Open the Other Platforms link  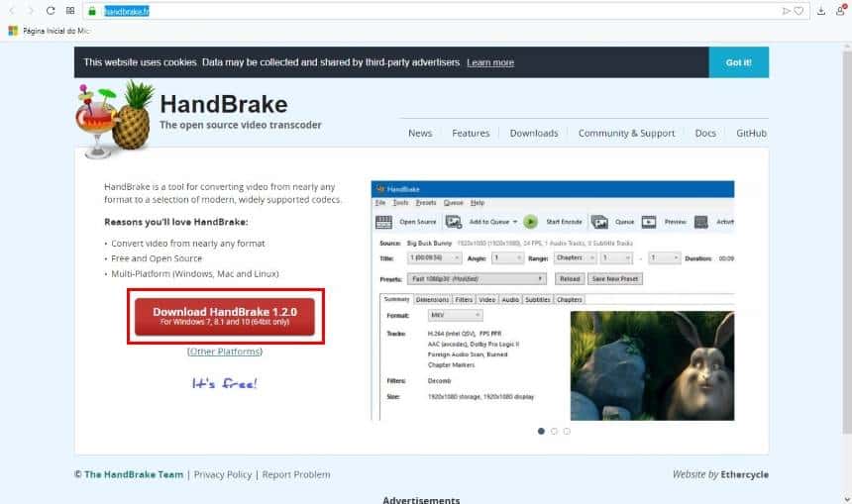point(225,352)
